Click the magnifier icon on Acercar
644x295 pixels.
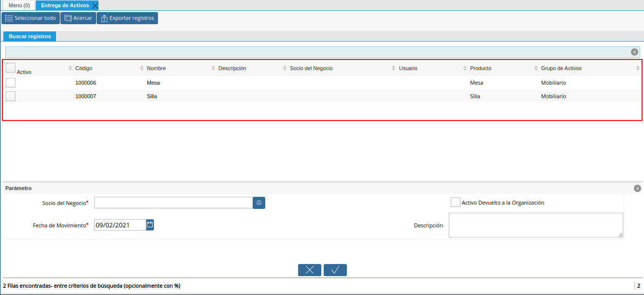68,18
